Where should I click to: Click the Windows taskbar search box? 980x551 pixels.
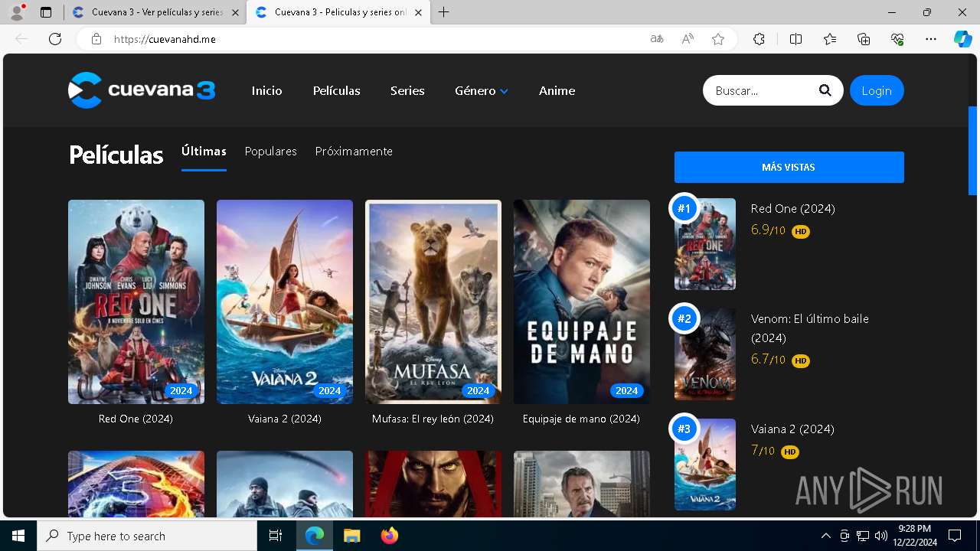tap(147, 536)
